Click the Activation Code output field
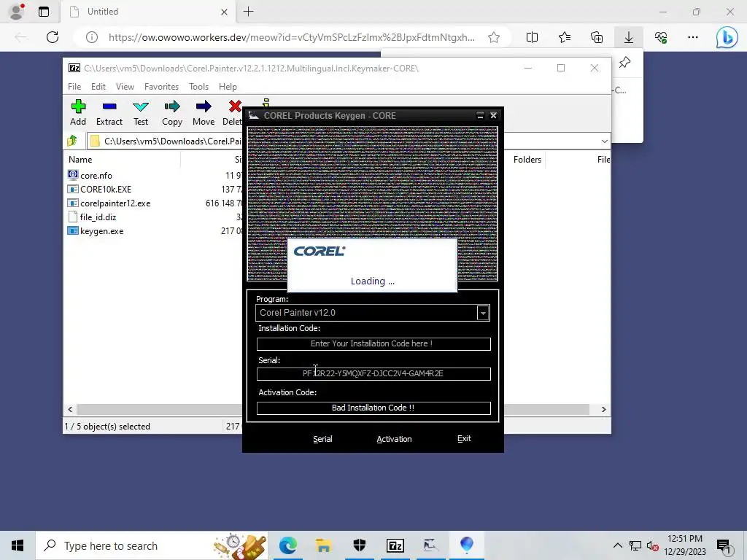The height and width of the screenshot is (560, 747). pyautogui.click(x=373, y=408)
